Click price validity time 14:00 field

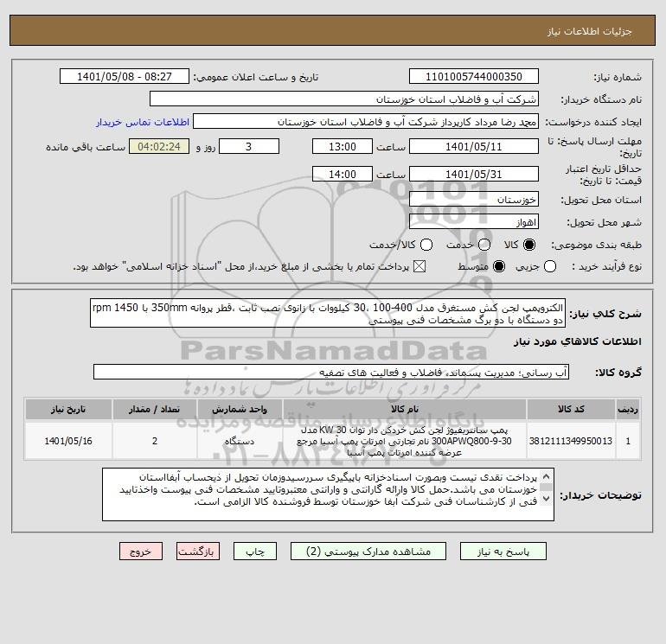click(x=343, y=174)
